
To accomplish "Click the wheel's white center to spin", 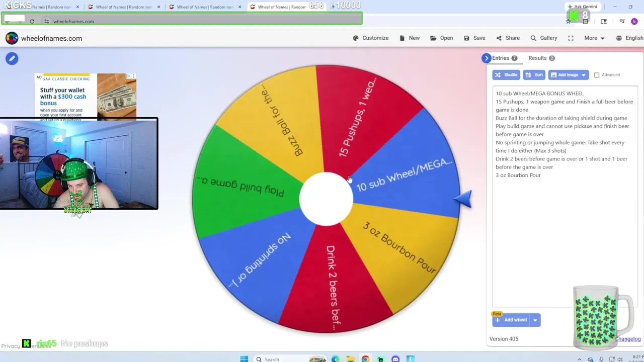I will [x=326, y=199].
